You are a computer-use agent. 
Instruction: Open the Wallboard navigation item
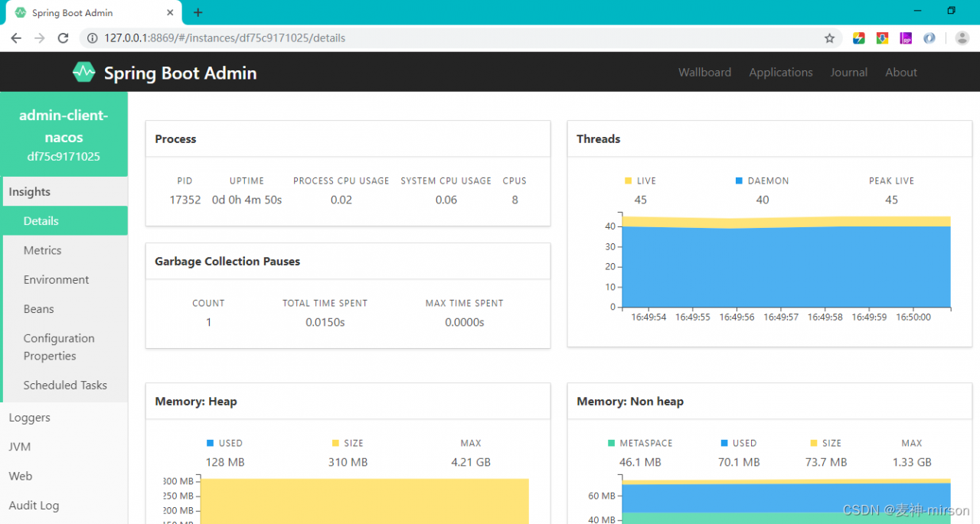704,73
